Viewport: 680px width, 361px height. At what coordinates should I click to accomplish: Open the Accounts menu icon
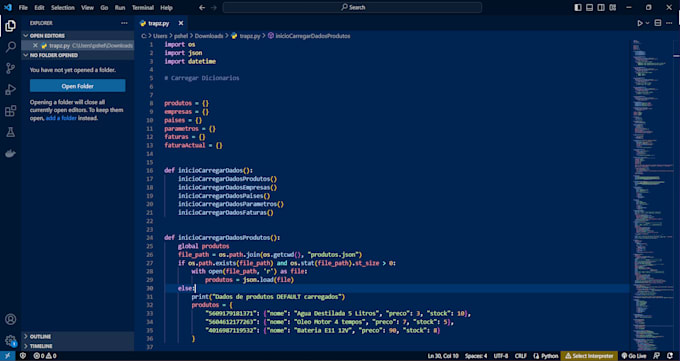(x=10, y=319)
